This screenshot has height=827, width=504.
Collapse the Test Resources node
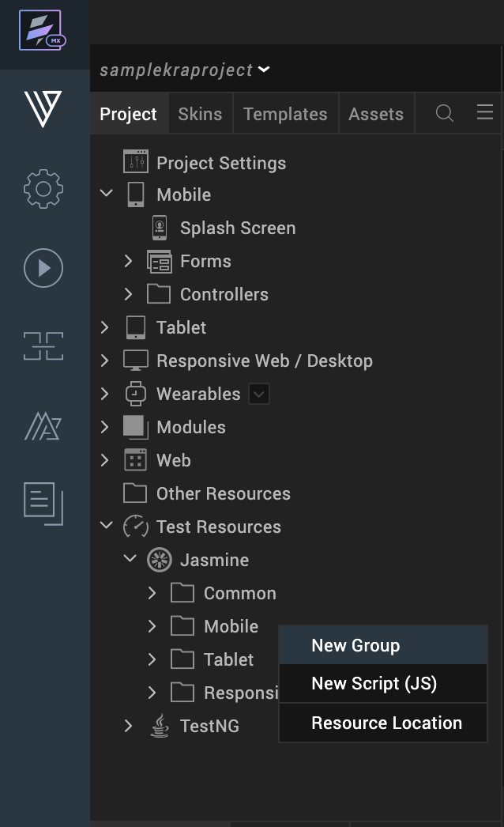[107, 527]
